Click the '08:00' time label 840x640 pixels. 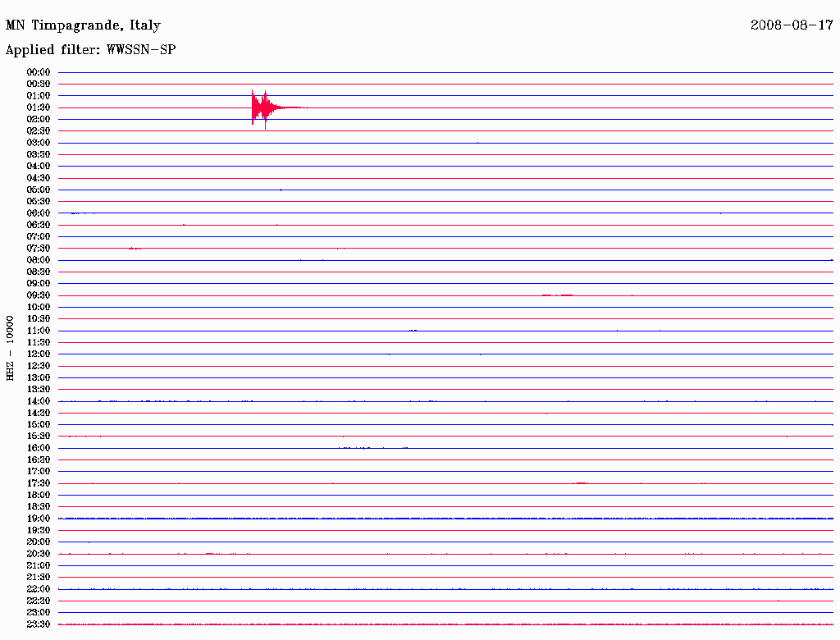(39, 260)
